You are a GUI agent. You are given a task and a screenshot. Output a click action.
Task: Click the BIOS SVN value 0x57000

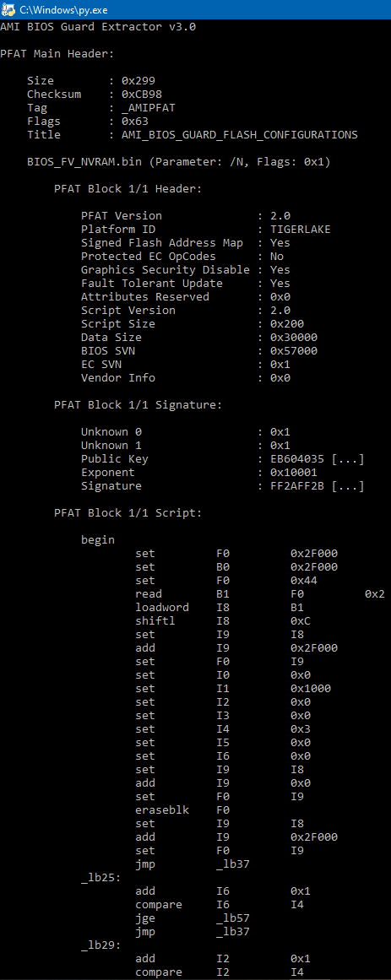point(294,350)
